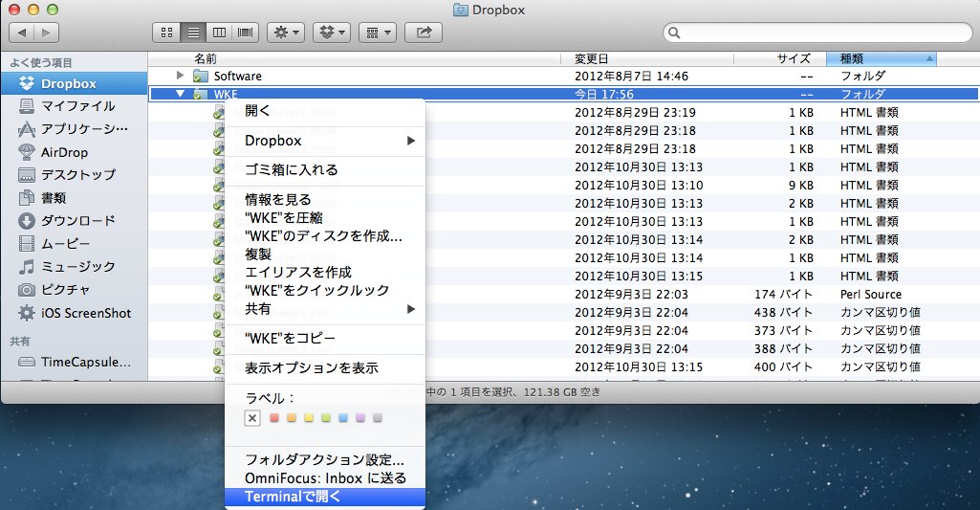
Task: Select the 400 バイト CSV file row
Action: (563, 366)
